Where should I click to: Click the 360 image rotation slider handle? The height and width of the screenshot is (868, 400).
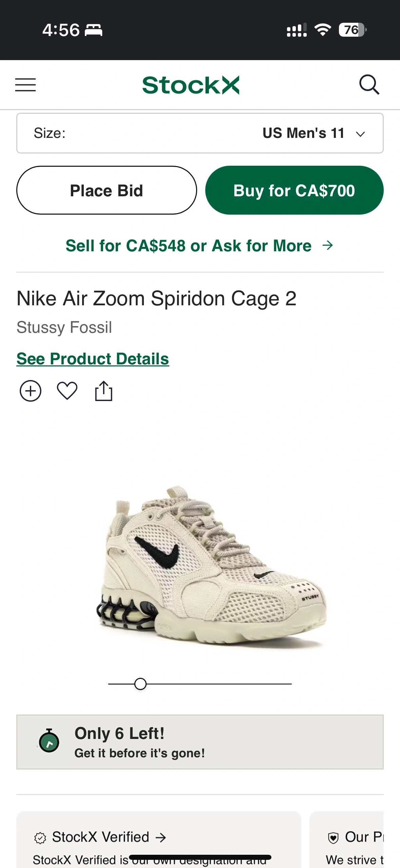140,684
